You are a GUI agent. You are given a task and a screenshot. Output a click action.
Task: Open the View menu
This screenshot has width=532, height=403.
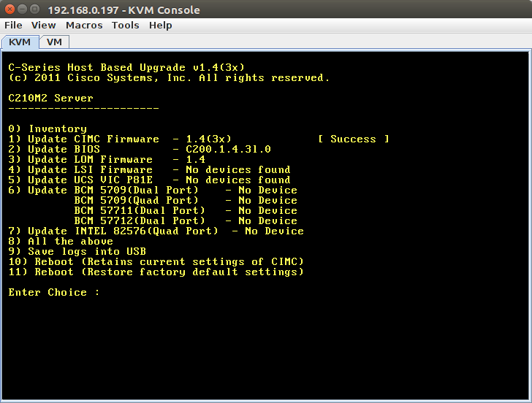[x=43, y=26]
